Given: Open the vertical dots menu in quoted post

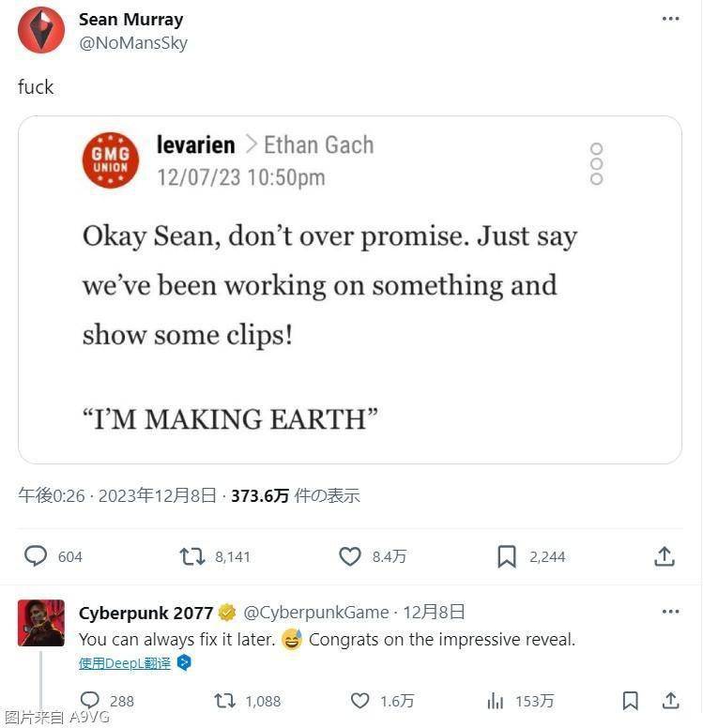Looking at the screenshot, I should (x=596, y=163).
